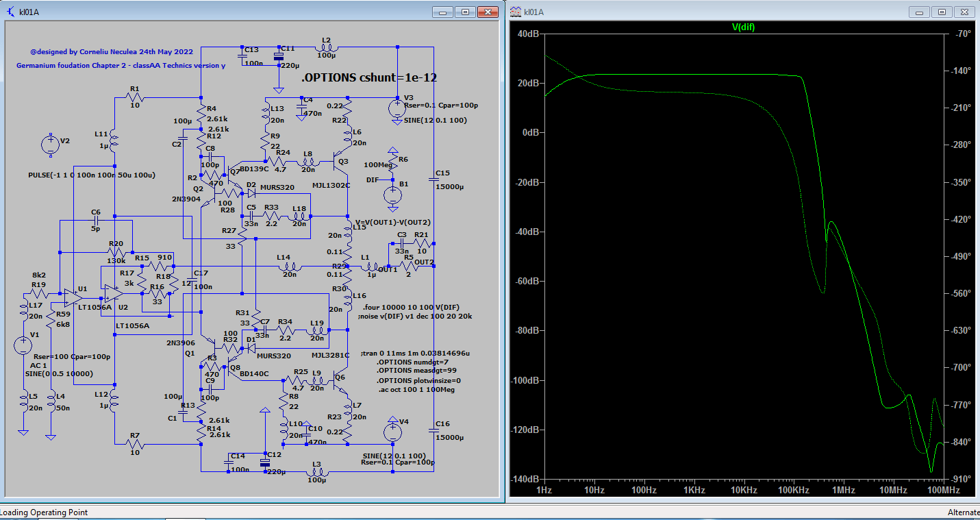Select the B1 behavioral source symbol
Image resolution: width=980 pixels, height=520 pixels.
coord(392,195)
